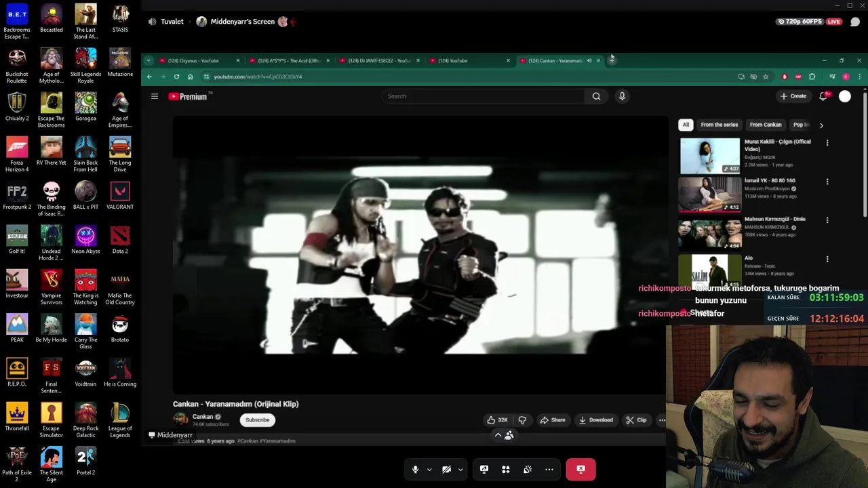Open the Cankan channel name link

point(203,417)
